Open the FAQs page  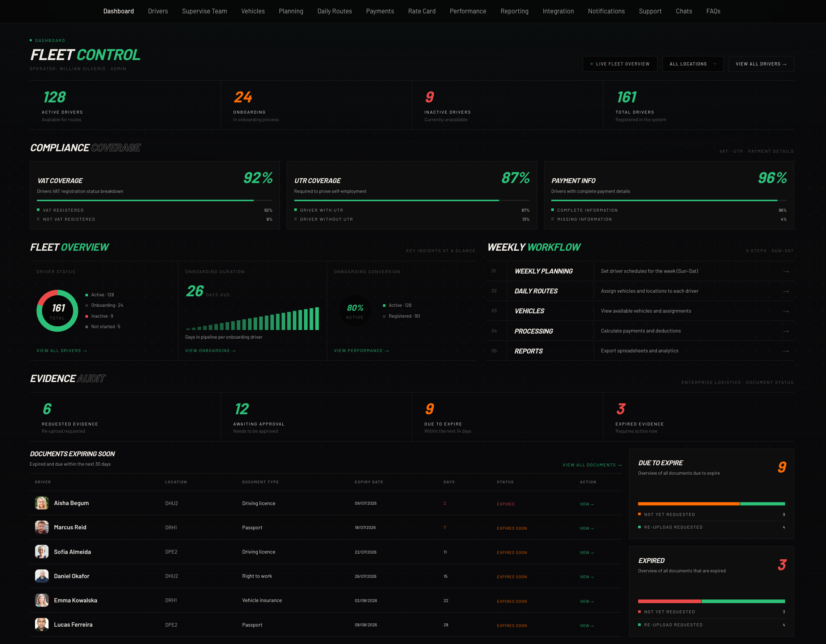[x=713, y=11]
